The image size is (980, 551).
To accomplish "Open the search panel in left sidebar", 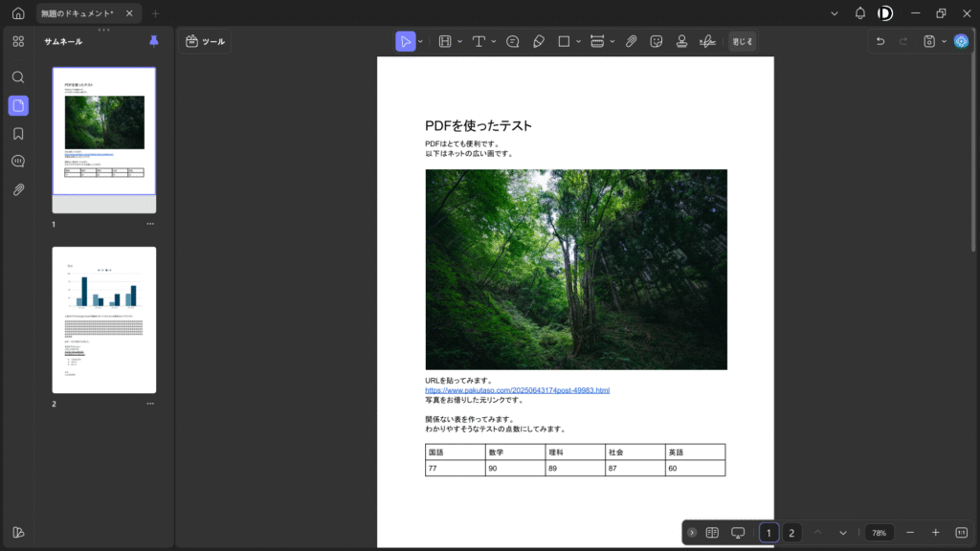I will coord(18,77).
